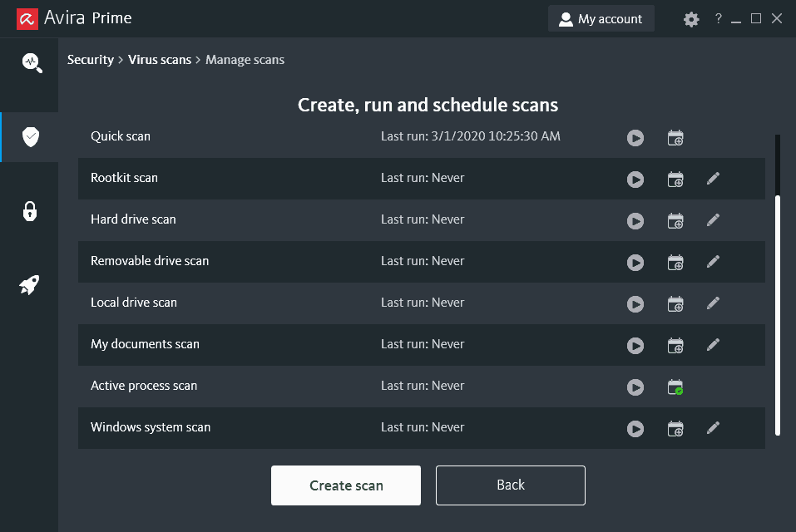
Task: Schedule the Rootkit scan
Action: pyautogui.click(x=675, y=179)
